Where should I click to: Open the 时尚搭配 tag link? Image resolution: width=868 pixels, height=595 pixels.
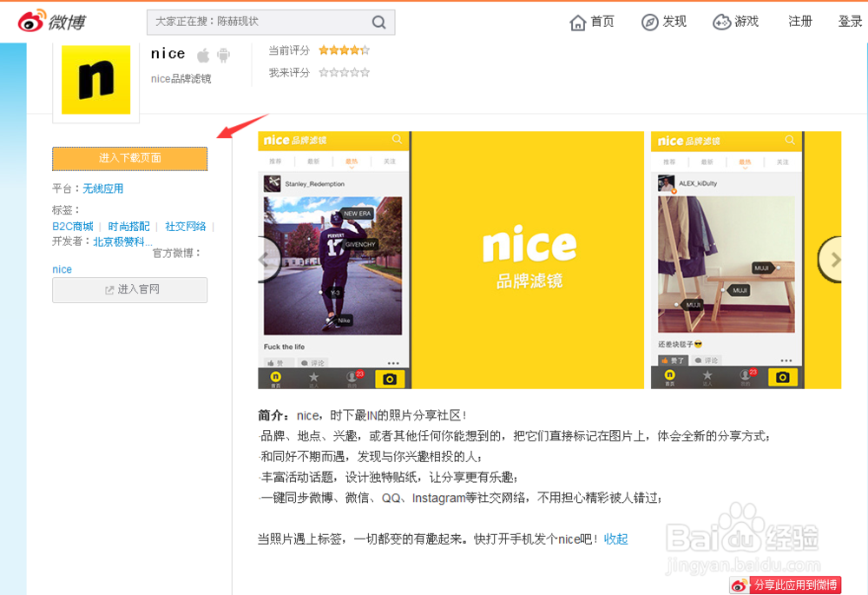coord(128,226)
